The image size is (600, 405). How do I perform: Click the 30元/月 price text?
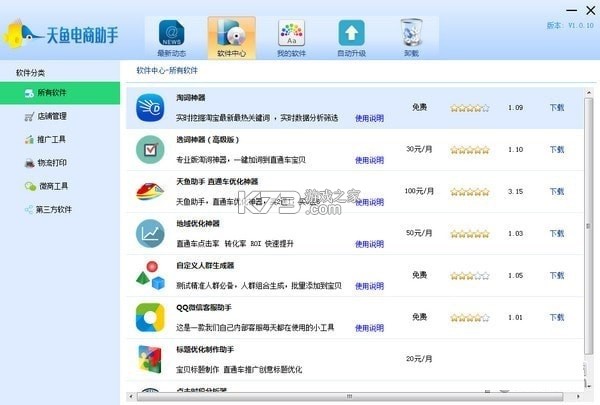[x=419, y=149]
